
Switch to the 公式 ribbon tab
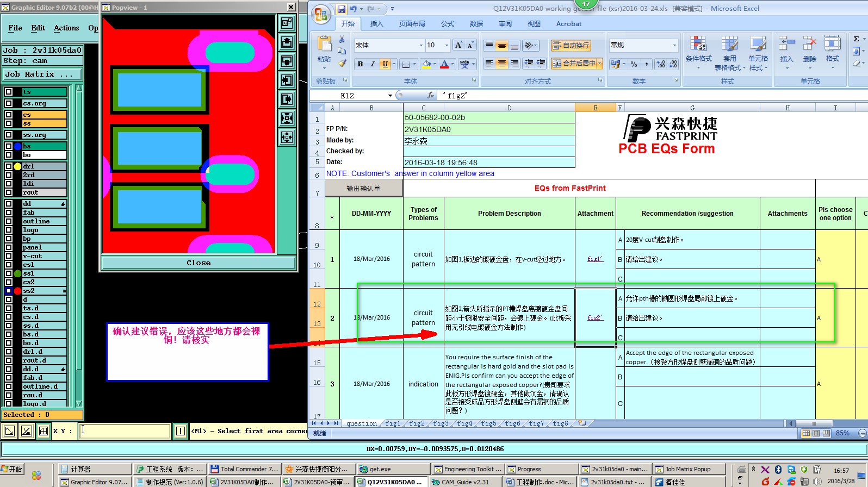(448, 24)
